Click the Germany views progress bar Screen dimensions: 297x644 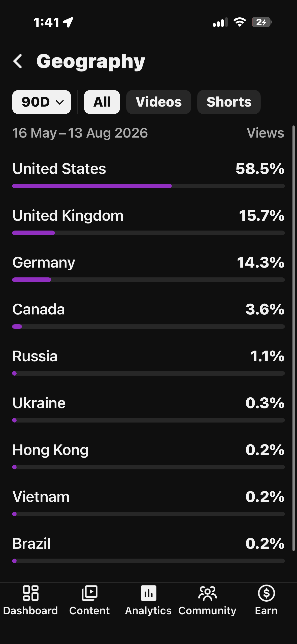tap(148, 280)
